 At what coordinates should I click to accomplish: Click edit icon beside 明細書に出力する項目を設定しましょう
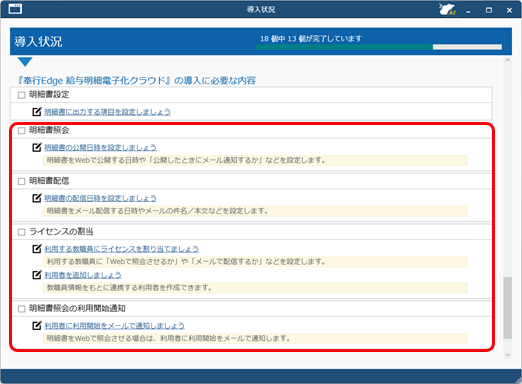click(37, 112)
